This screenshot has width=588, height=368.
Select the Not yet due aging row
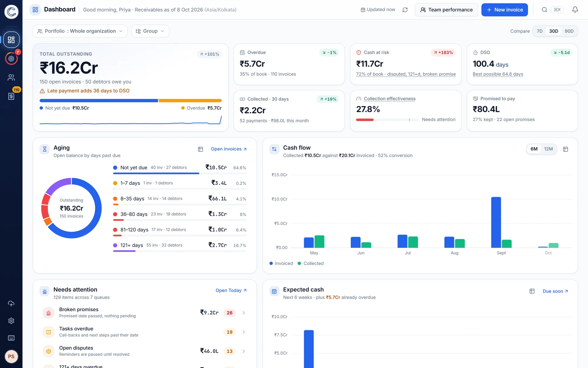180,169
